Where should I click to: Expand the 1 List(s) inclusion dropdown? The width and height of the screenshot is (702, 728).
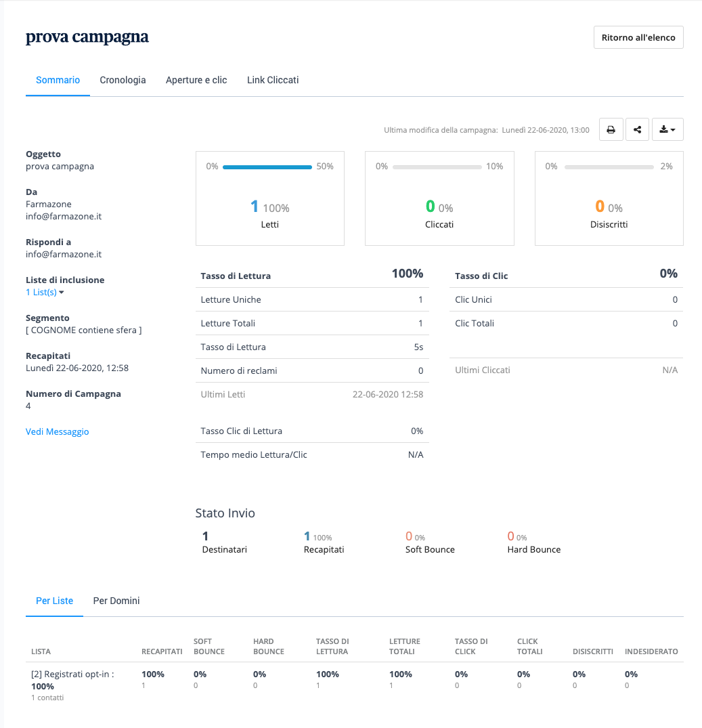[45, 293]
